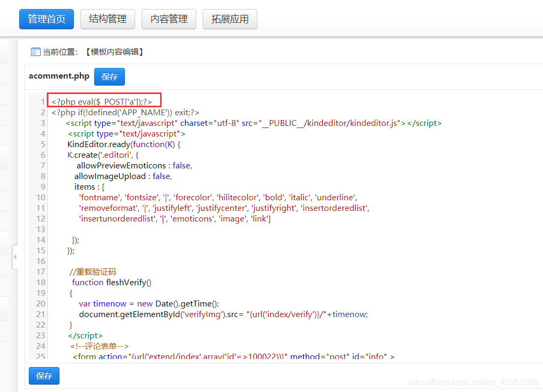Click the KindEditor.ready(function(K) line
The image size is (543, 392).
point(124,144)
